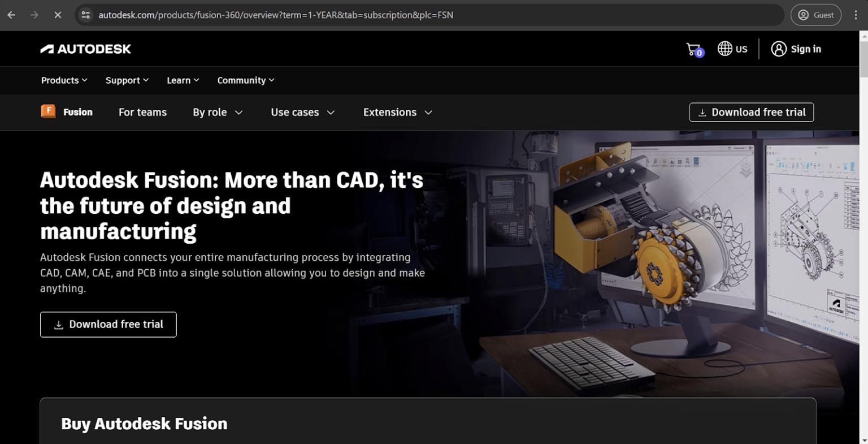Open the browser's three-dot menu
The height and width of the screenshot is (444, 868).
pyautogui.click(x=856, y=15)
